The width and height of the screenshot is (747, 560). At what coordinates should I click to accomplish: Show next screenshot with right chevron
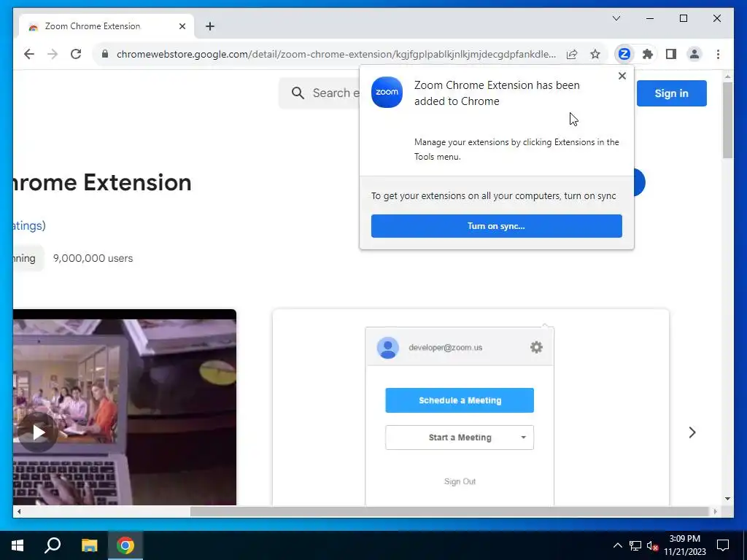[x=692, y=432]
